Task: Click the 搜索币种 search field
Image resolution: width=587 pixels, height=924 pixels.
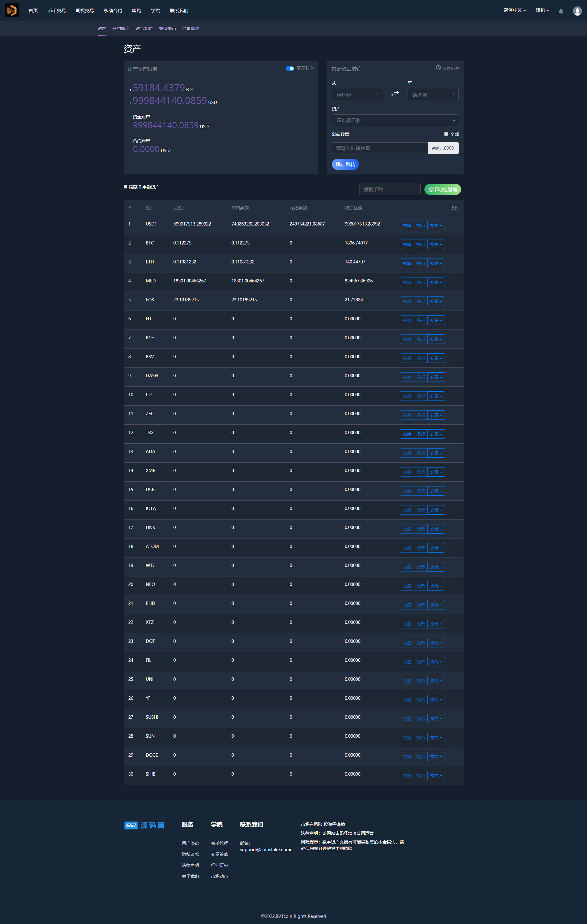Action: tap(390, 190)
